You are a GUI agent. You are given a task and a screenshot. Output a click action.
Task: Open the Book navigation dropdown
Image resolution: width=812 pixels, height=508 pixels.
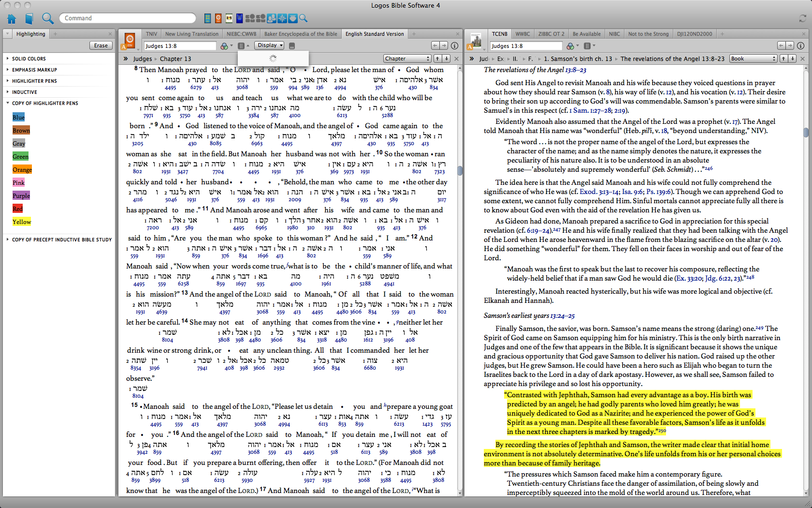(753, 59)
